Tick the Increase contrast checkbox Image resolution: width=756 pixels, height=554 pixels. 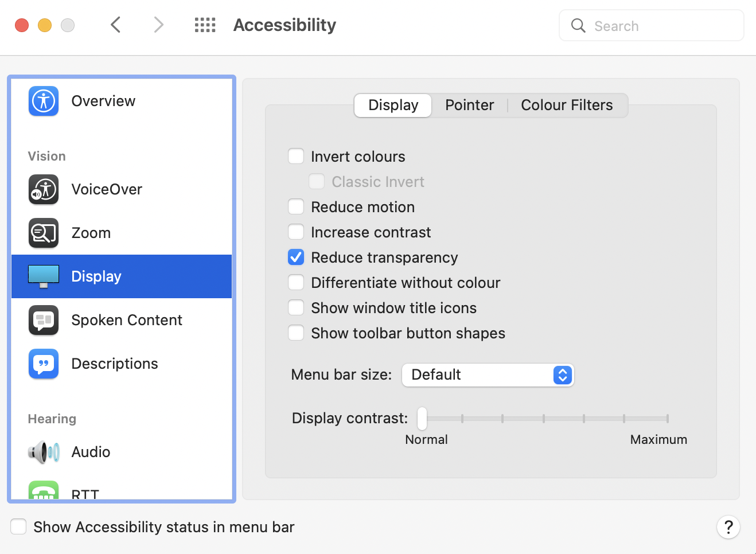(296, 232)
